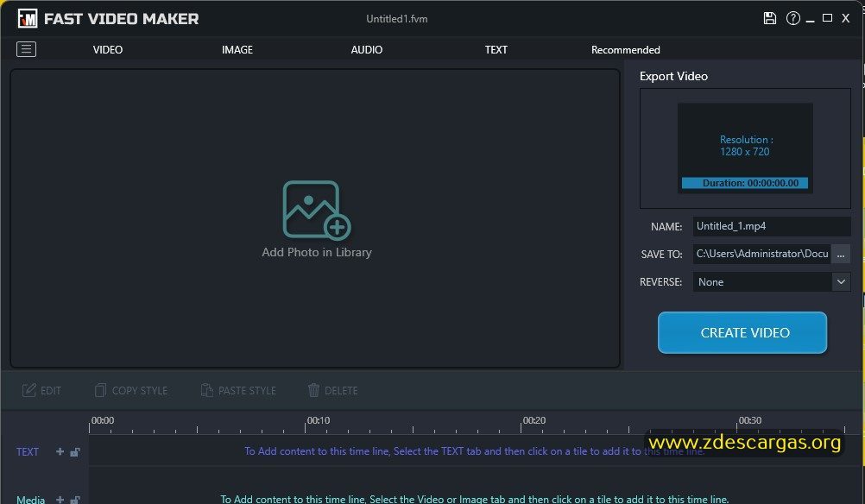Click the 00:10 timeline marker

319,420
